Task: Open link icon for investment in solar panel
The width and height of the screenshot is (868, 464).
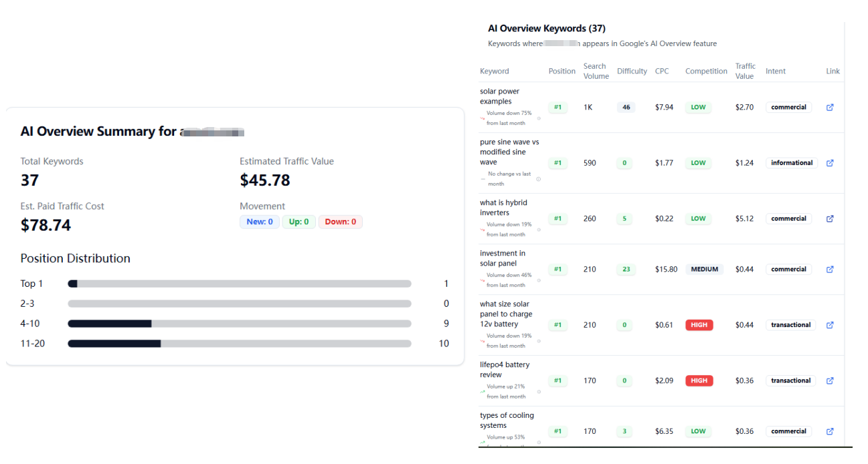Action: click(830, 269)
